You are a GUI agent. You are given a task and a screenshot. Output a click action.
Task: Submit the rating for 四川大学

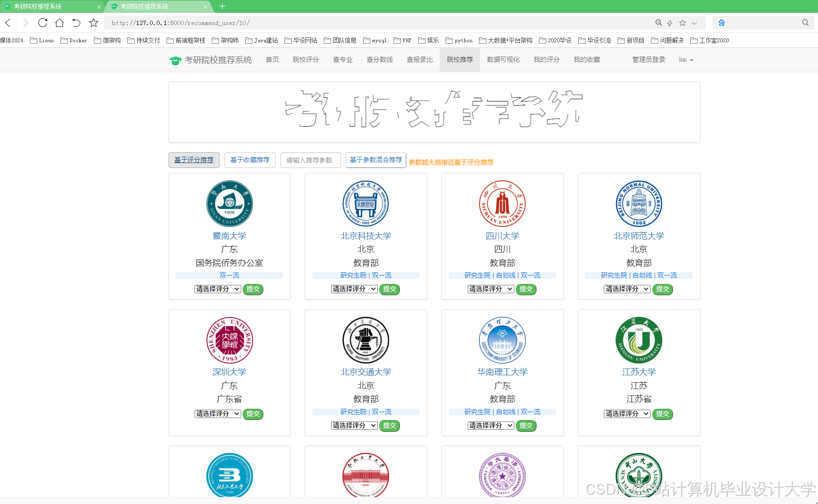pos(526,289)
